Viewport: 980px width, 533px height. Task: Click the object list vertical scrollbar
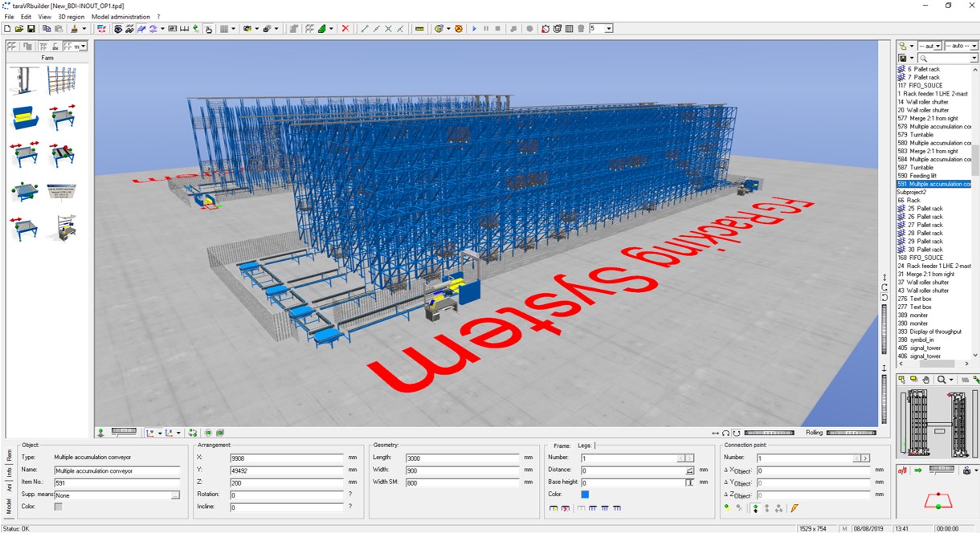point(975,161)
